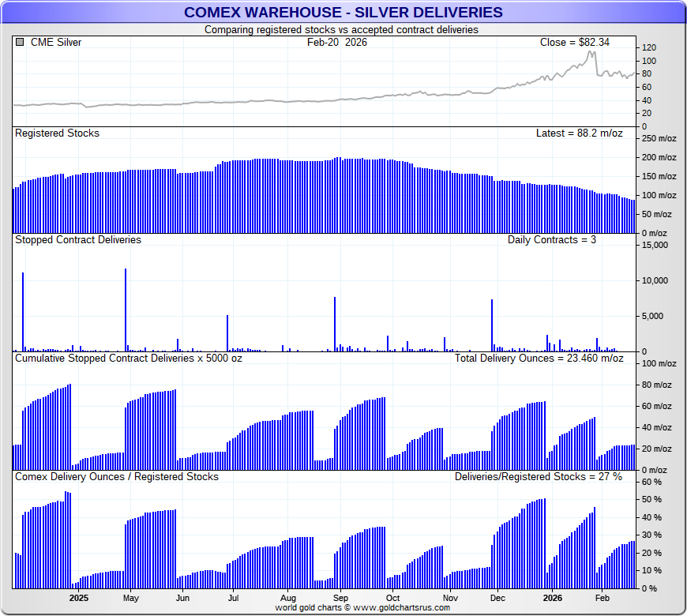Image resolution: width=687 pixels, height=616 pixels.
Task: Click the 'Deliveries/Registered Stocks = 27 %' readout
Action: pyautogui.click(x=539, y=477)
